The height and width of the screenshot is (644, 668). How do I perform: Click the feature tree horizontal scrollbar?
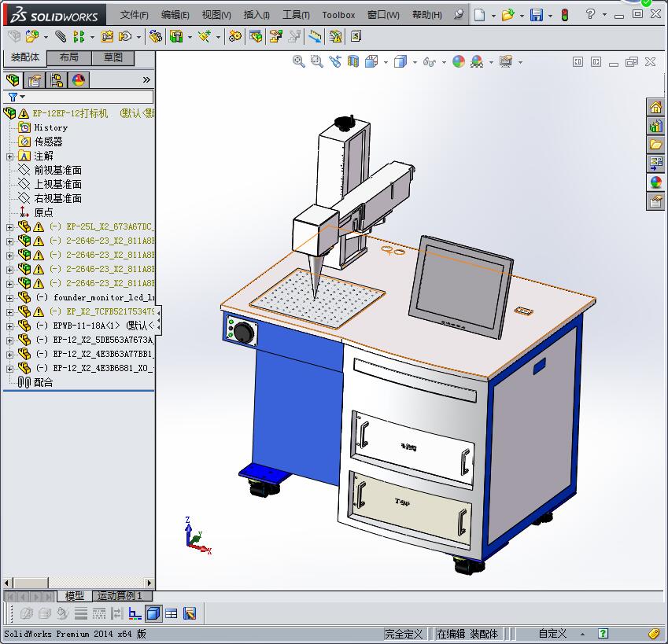pos(78,583)
